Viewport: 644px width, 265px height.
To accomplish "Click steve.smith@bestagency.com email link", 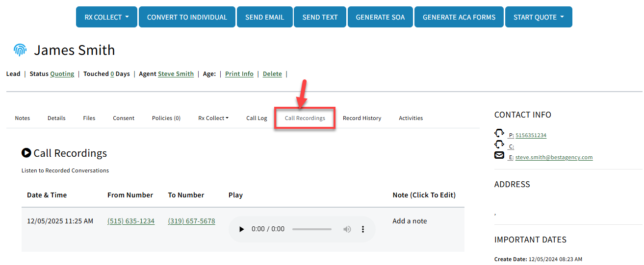I will [x=554, y=157].
